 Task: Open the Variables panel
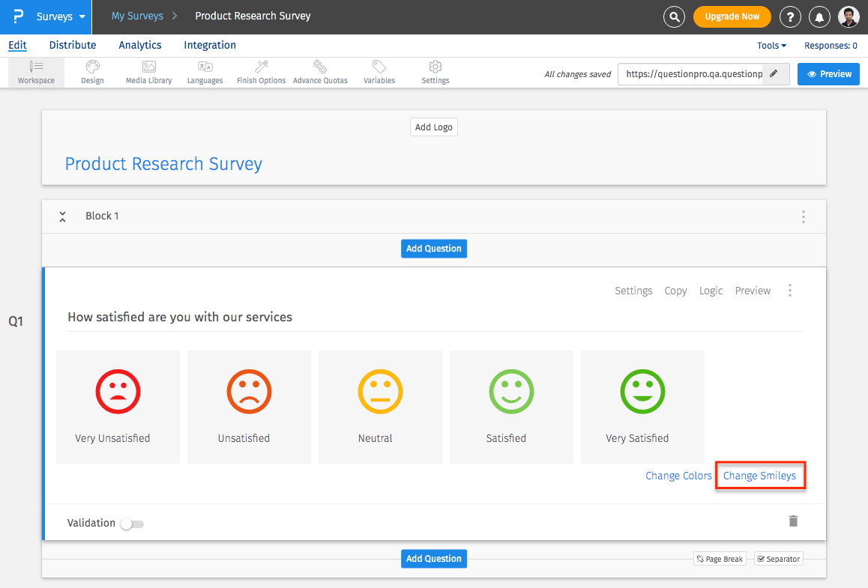tap(379, 72)
